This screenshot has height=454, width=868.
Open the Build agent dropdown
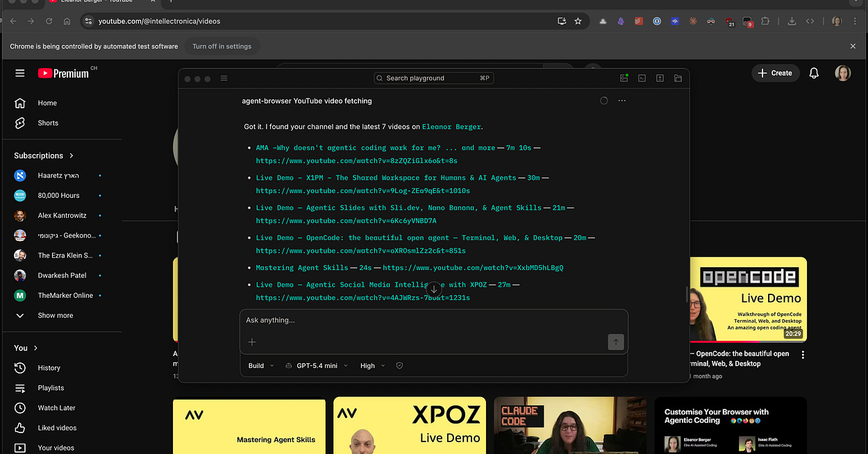(260, 366)
